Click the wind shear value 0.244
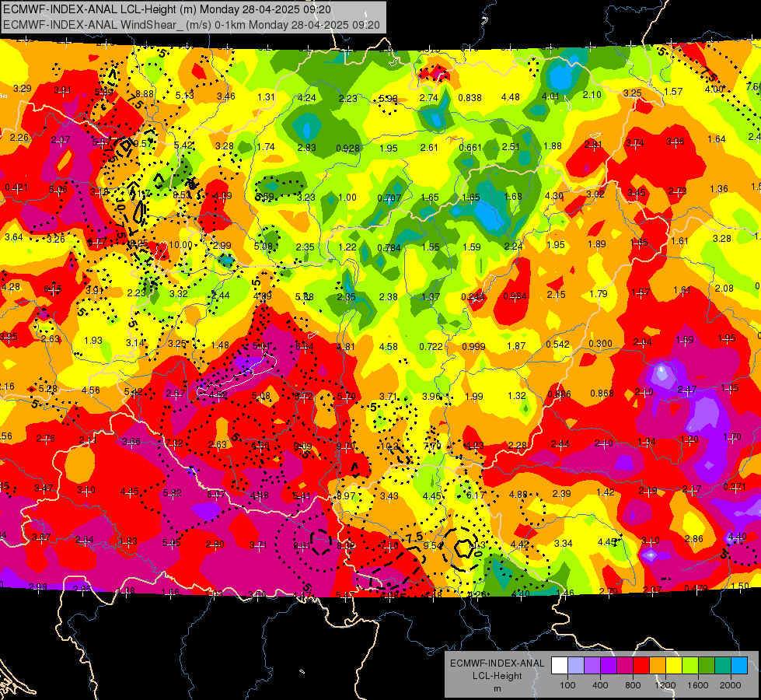Viewport: 761px width, 700px height. pyautogui.click(x=473, y=297)
